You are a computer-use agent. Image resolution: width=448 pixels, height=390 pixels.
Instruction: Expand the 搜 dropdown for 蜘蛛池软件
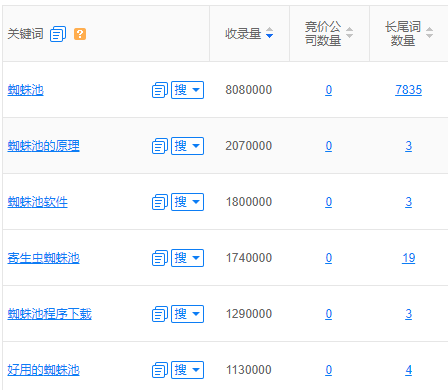coord(187,202)
